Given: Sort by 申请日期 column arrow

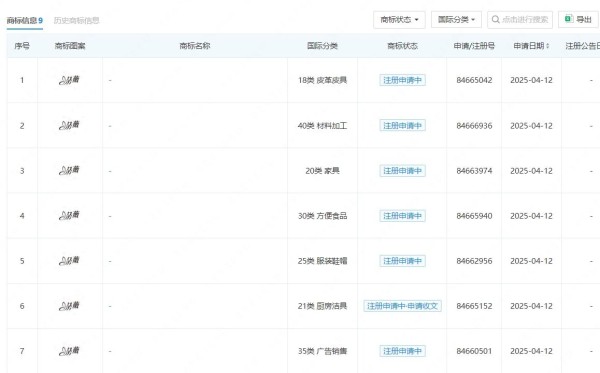Looking at the screenshot, I should tap(548, 46).
